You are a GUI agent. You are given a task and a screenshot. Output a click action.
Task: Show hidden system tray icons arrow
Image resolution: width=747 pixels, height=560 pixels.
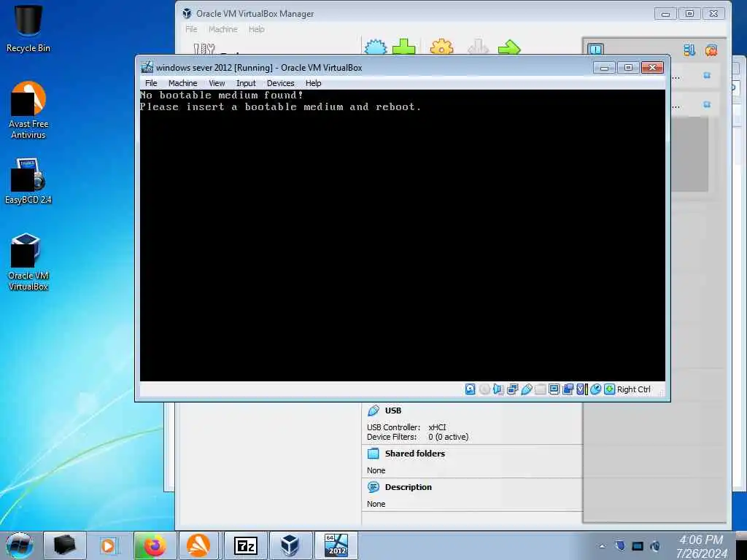[x=602, y=546]
